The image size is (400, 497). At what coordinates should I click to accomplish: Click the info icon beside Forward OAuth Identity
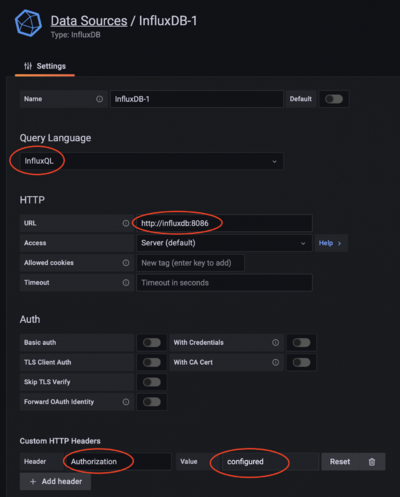click(x=126, y=402)
